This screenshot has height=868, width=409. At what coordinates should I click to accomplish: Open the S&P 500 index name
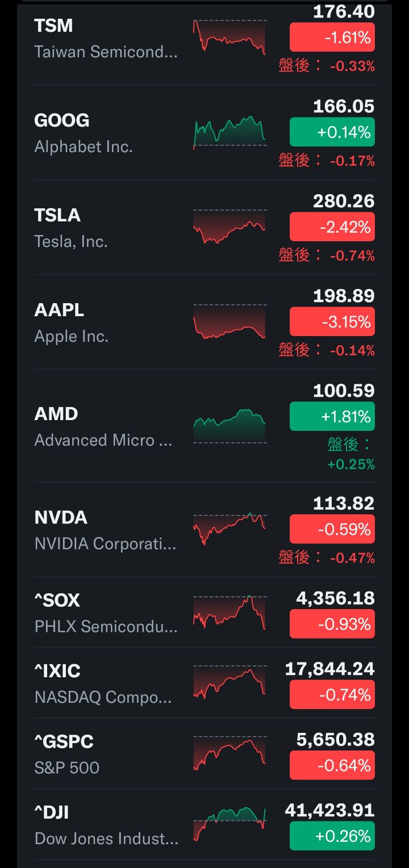pyautogui.click(x=67, y=768)
